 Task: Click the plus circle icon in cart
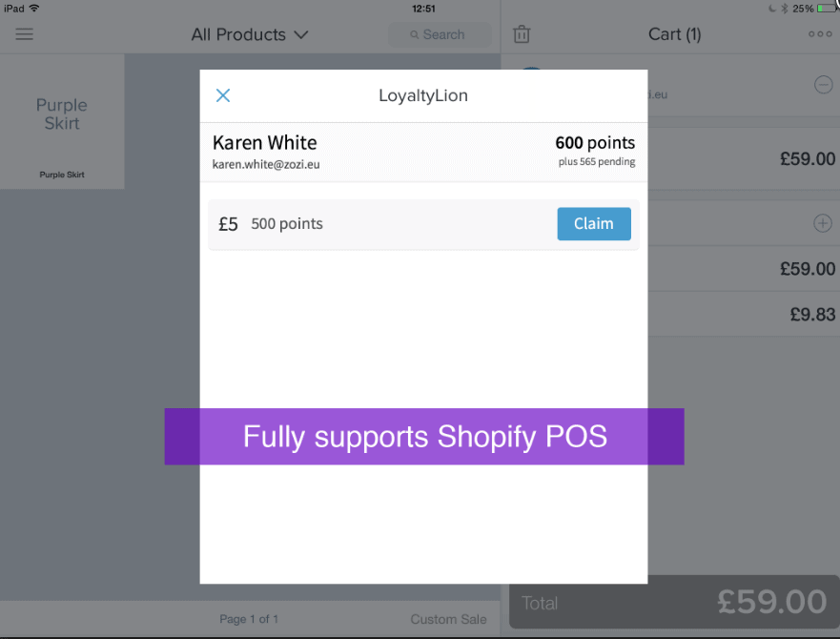point(822,223)
